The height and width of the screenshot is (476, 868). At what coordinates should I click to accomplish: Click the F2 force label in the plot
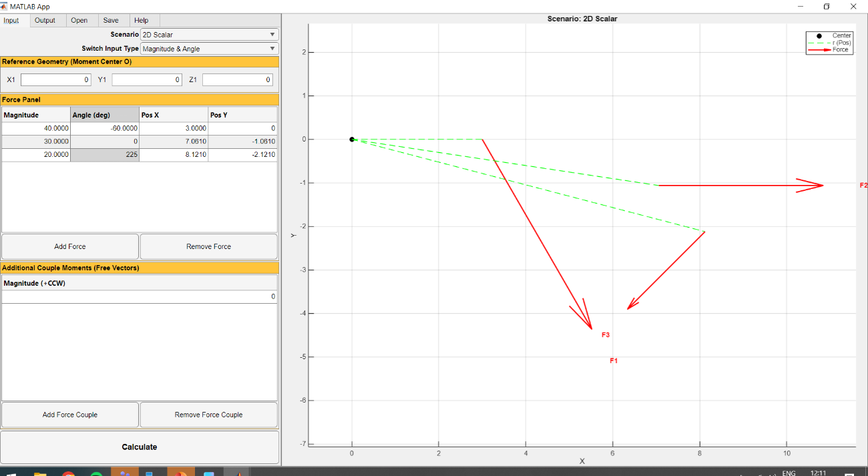863,185
